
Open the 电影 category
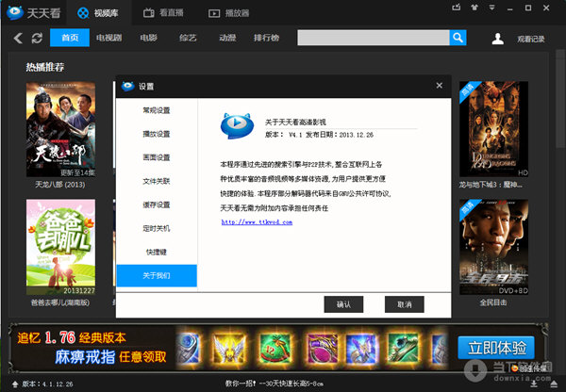(x=149, y=38)
